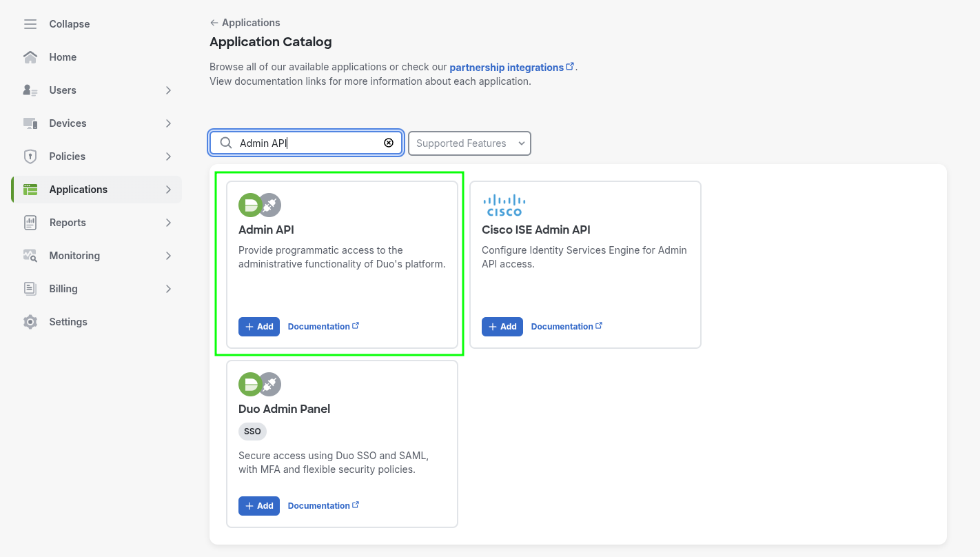The image size is (980, 557).
Task: Click the Cisco logo on ISE card
Action: (x=504, y=205)
